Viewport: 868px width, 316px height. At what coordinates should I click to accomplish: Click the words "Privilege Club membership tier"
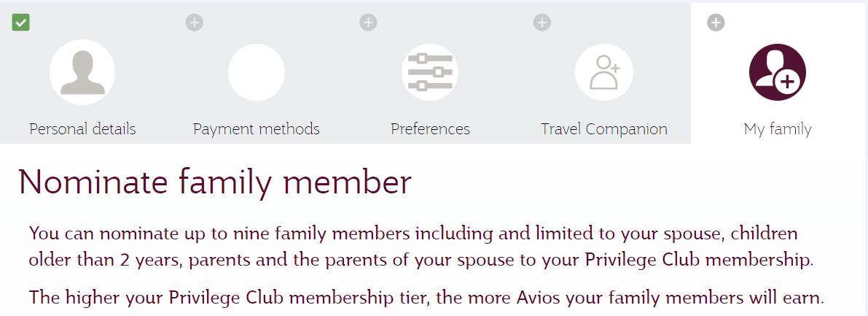[x=284, y=298]
